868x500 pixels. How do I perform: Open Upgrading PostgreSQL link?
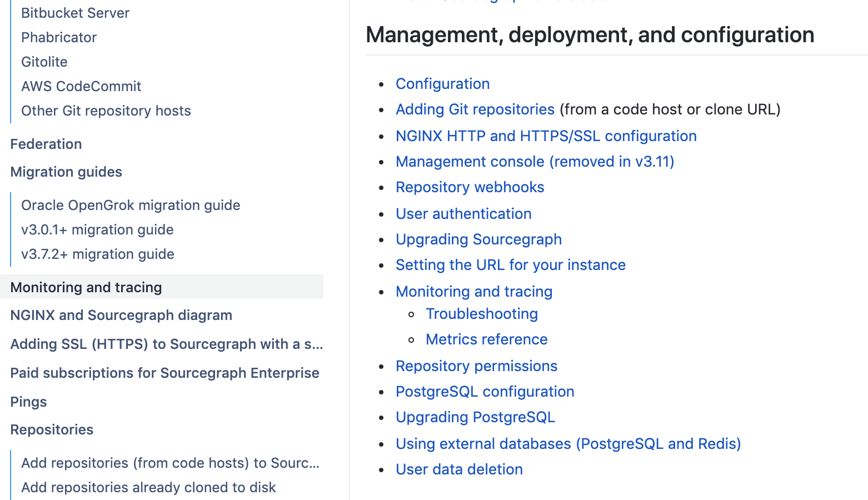(476, 417)
